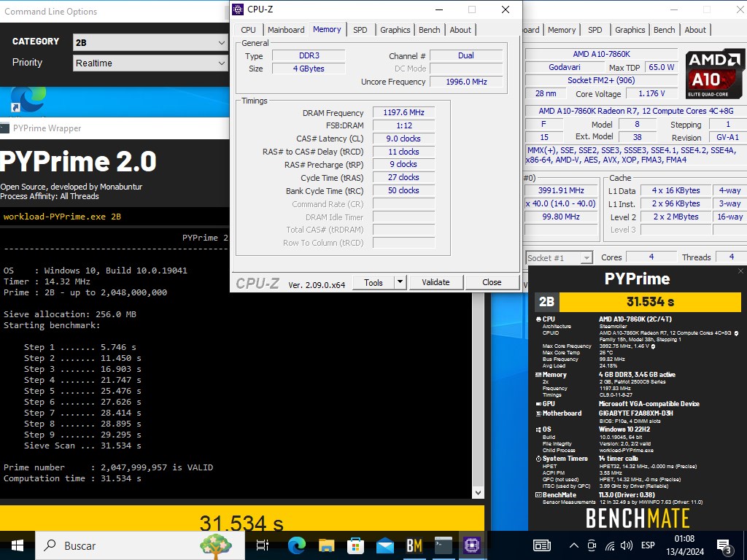Launch Microsoft Edge from the taskbar
Viewport: 747px width, 560px height.
tap(296, 545)
